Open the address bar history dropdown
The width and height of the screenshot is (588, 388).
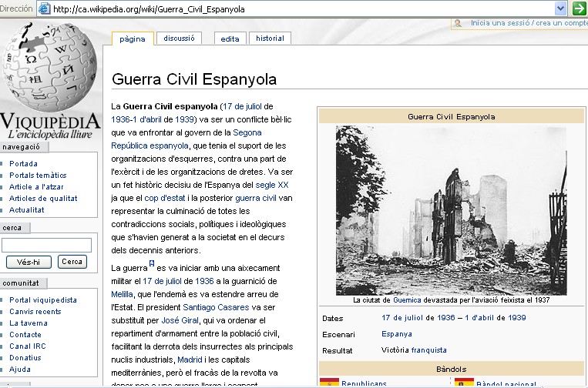(560, 8)
